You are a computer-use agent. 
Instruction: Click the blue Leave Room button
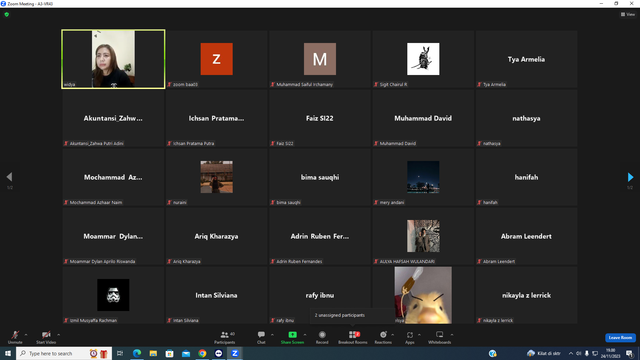620,338
